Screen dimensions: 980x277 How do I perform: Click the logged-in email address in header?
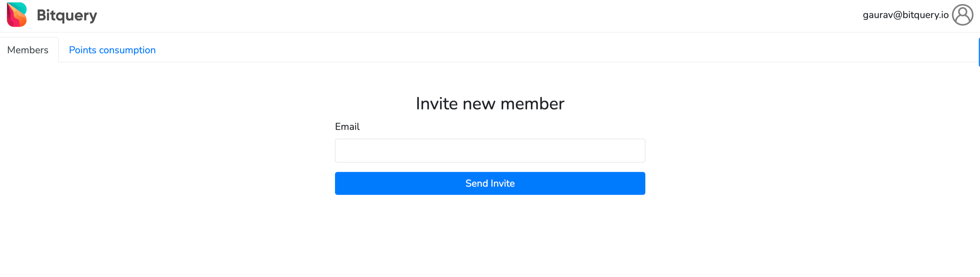pos(905,15)
